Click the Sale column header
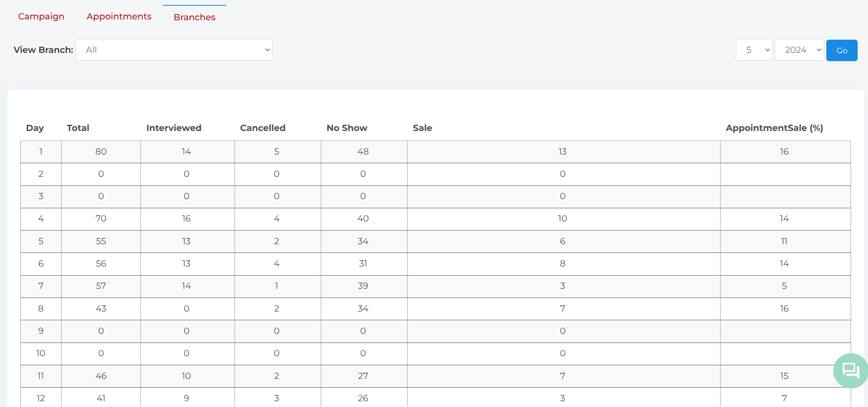 point(422,128)
